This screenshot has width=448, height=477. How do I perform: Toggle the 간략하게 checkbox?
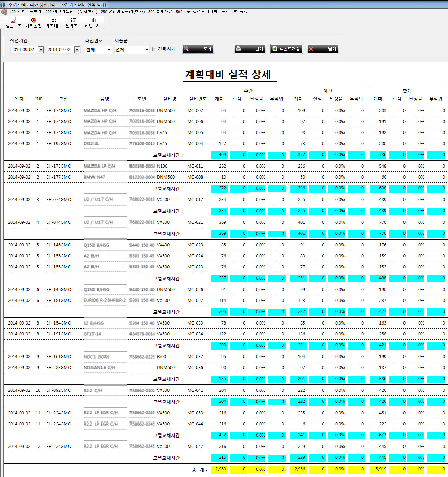[154, 49]
